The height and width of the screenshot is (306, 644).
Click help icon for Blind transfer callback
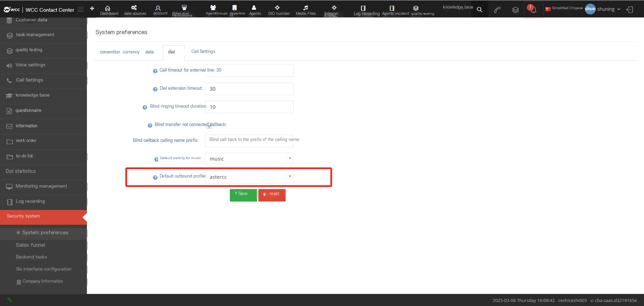coord(150,125)
